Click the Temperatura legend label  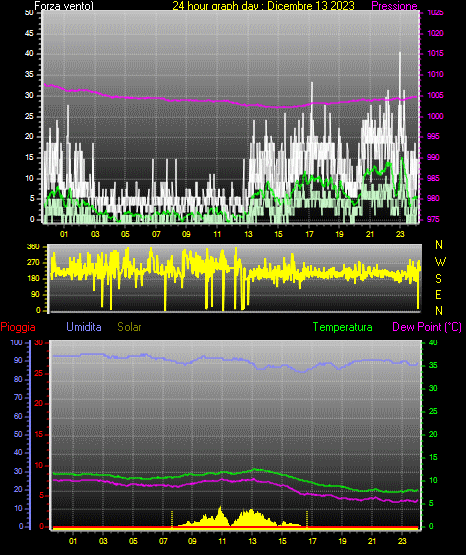click(x=342, y=327)
